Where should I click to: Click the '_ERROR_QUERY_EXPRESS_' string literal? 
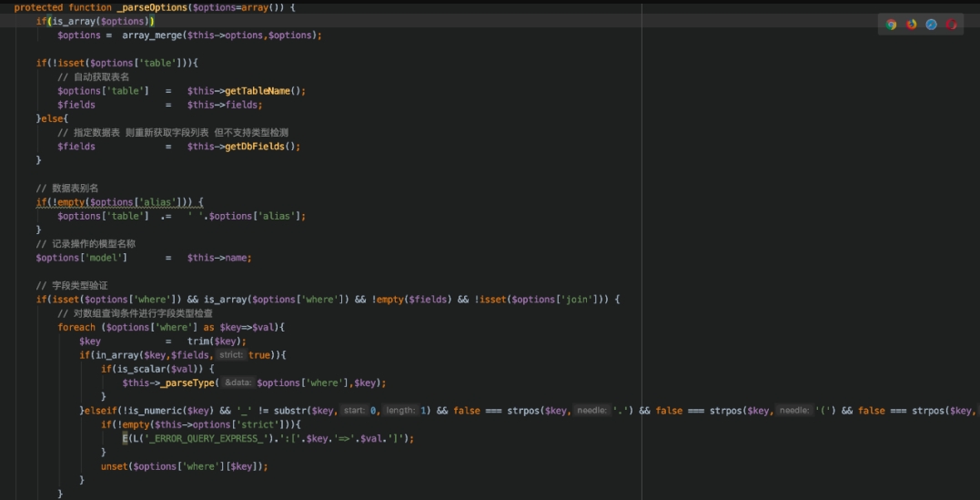(x=199, y=438)
